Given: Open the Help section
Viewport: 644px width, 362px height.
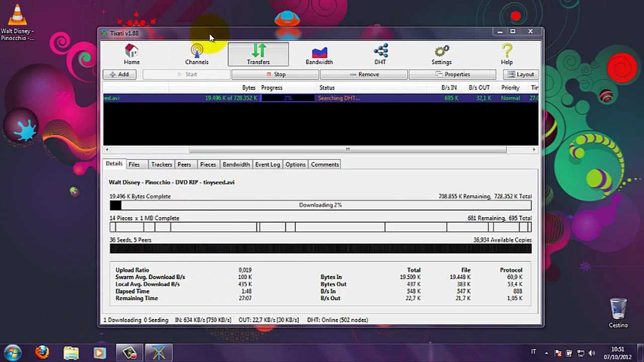Looking at the screenshot, I should coord(507,54).
